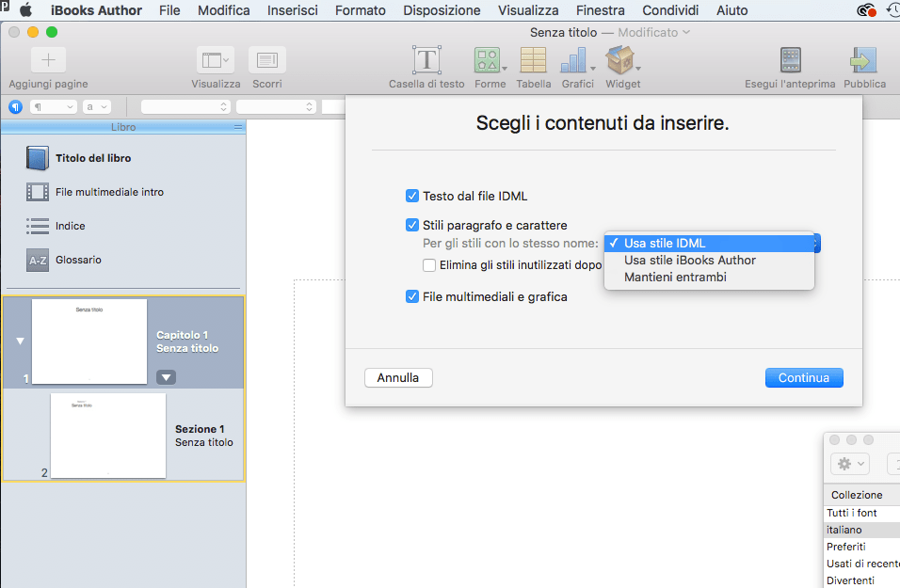The width and height of the screenshot is (900, 588).
Task: Click the Scorri toolbar icon
Action: click(267, 60)
